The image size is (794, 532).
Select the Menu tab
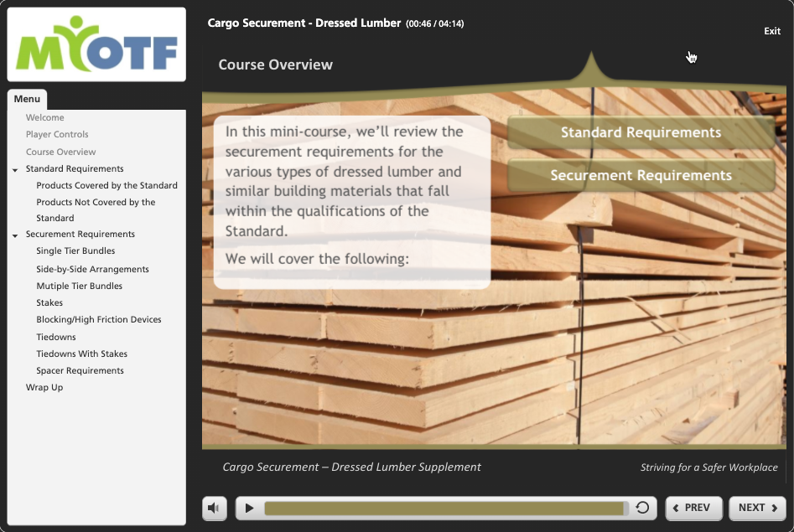click(x=27, y=99)
